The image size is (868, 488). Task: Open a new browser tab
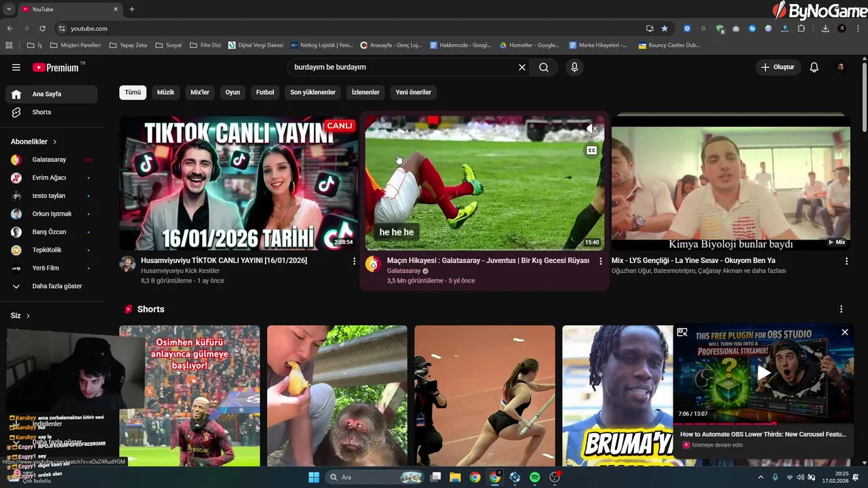click(132, 9)
